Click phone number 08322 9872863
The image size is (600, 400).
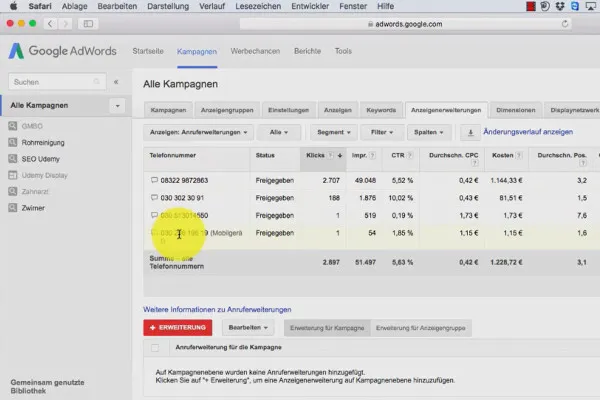184,180
